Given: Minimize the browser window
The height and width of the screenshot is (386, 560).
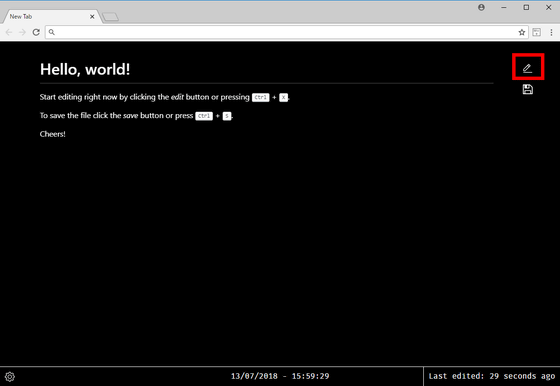Looking at the screenshot, I should tap(504, 7).
